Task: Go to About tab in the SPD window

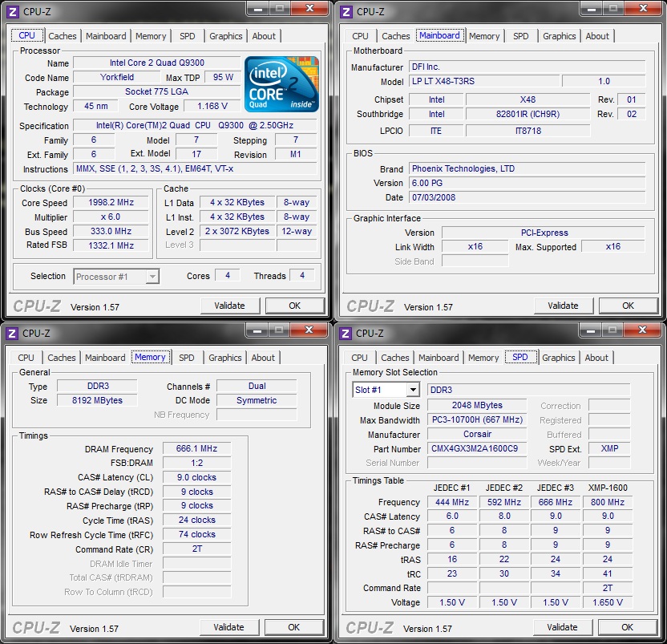Action: (596, 358)
